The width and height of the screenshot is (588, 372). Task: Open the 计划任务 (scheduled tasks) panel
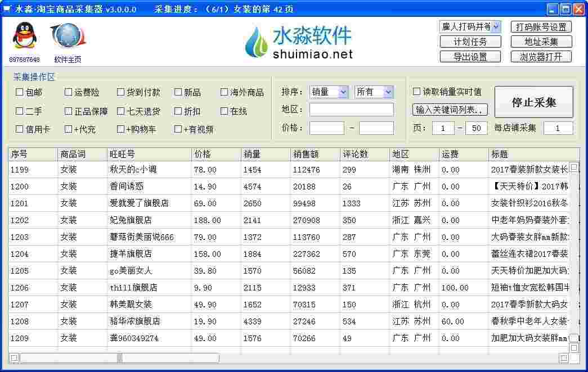pyautogui.click(x=470, y=41)
